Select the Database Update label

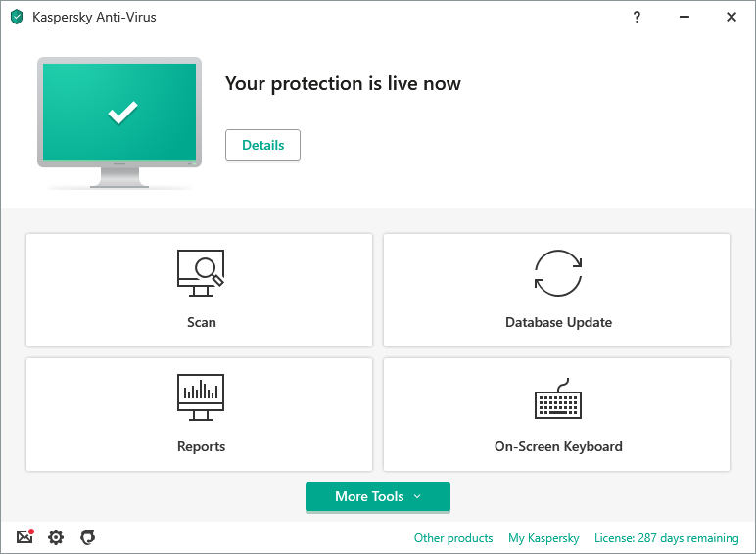coord(558,322)
